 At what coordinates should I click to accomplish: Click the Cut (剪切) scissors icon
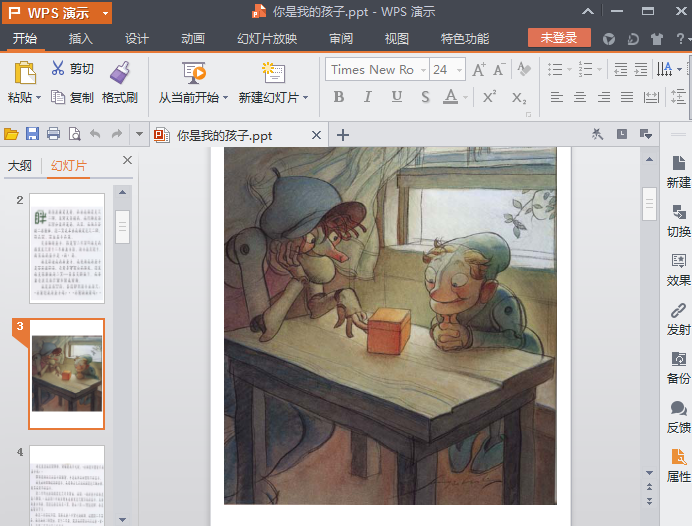58,68
